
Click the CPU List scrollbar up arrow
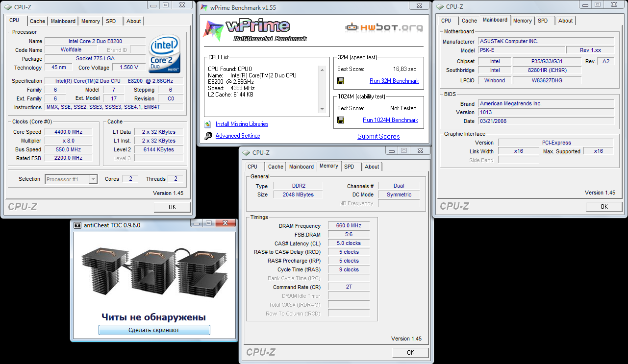pos(322,70)
